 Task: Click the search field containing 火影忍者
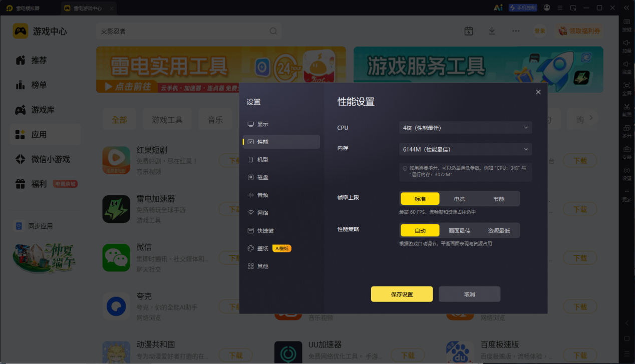(188, 31)
